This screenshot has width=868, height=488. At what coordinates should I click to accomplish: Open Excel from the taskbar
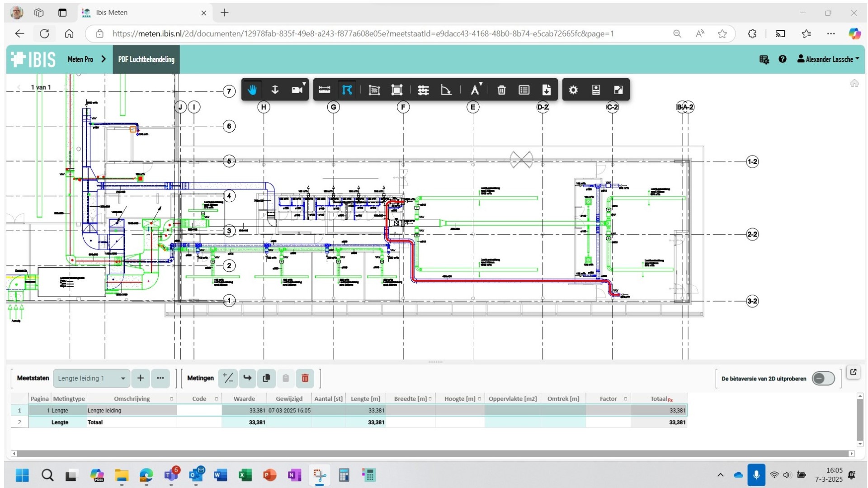tap(245, 475)
